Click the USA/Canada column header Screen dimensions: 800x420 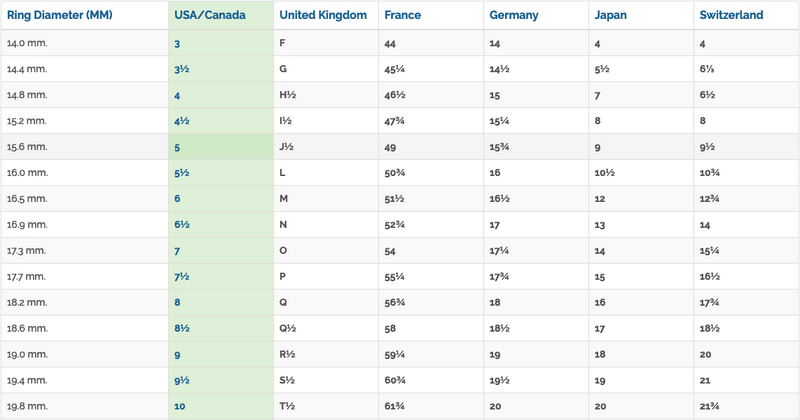(210, 16)
